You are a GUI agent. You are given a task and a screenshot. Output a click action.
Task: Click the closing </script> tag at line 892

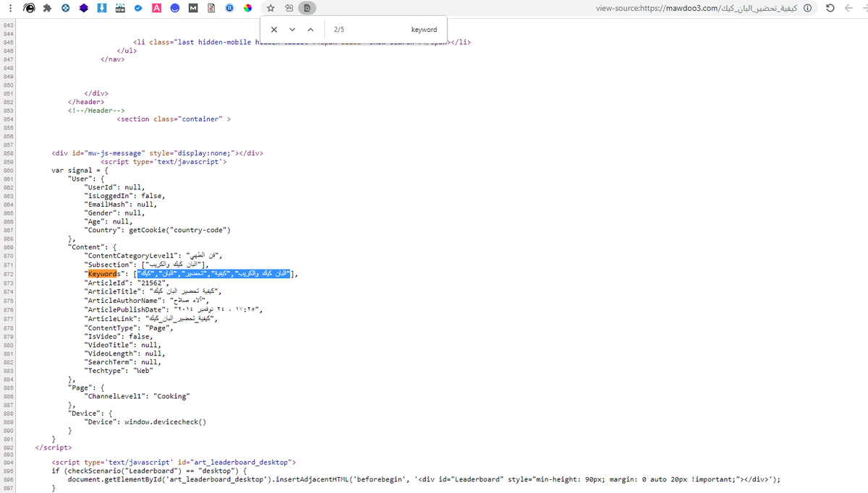point(54,447)
